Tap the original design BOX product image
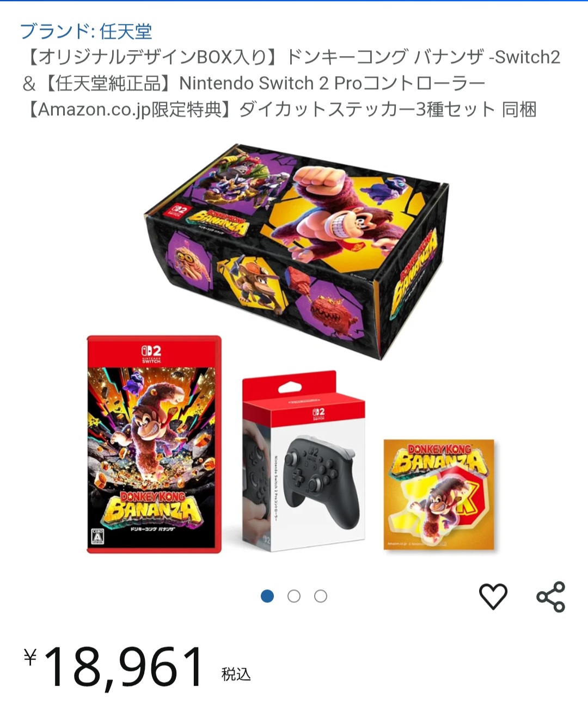This screenshot has height=719, width=588. click(297, 249)
